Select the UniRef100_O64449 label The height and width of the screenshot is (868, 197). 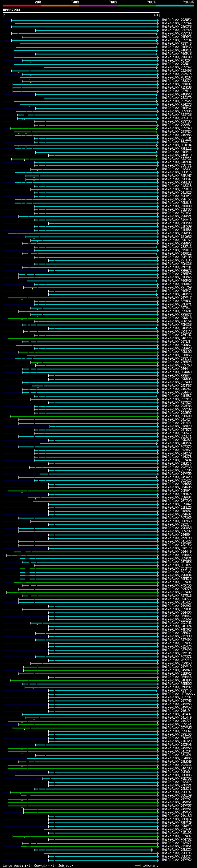[176, 551]
